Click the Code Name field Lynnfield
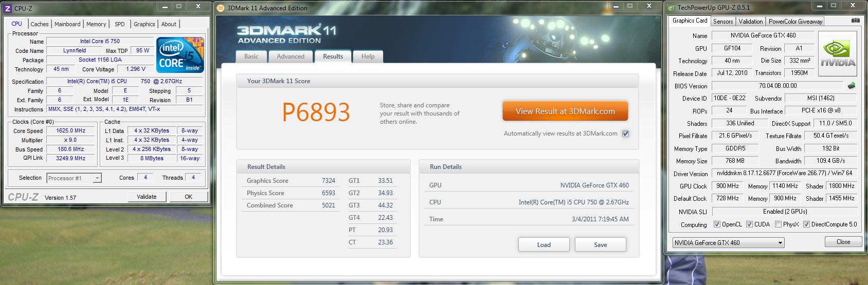The image size is (868, 285). (x=75, y=50)
